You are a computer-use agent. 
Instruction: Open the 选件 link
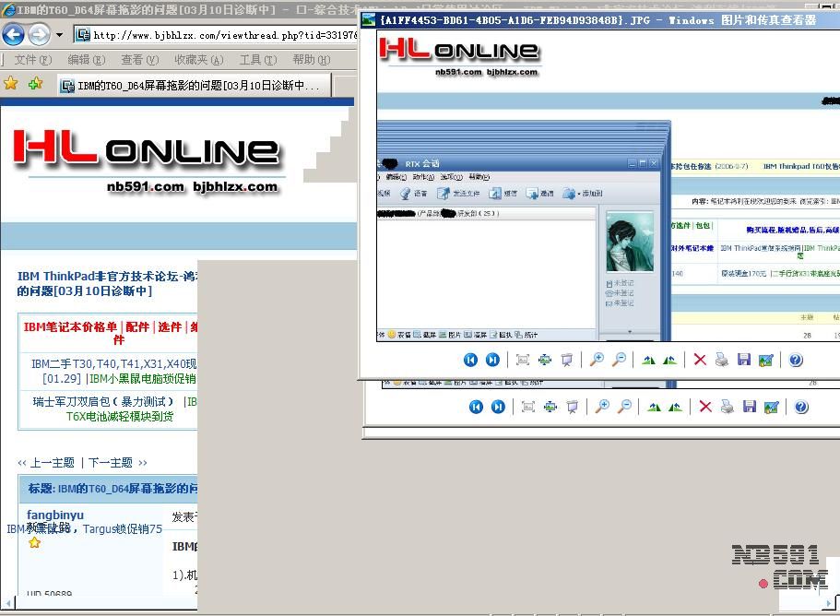click(170, 327)
